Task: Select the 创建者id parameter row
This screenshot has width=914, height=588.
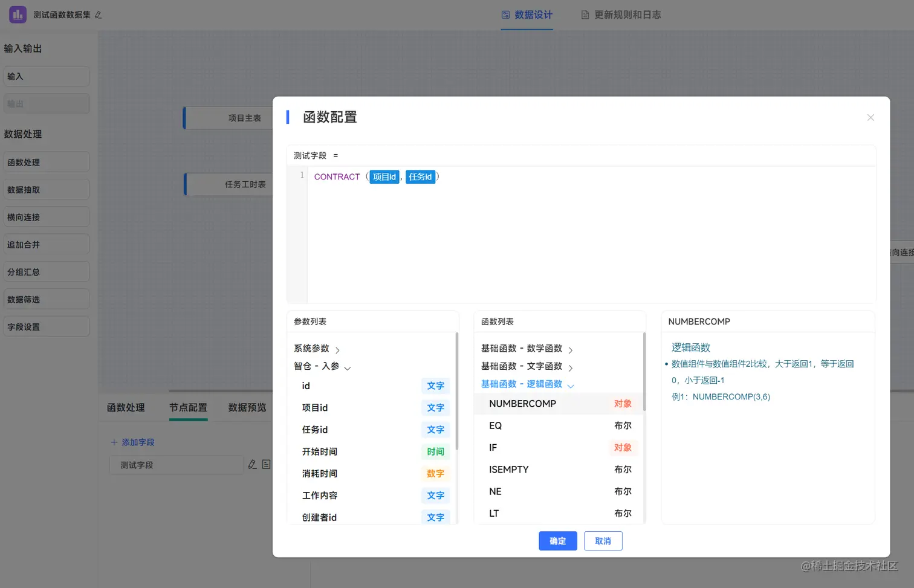Action: 372,517
